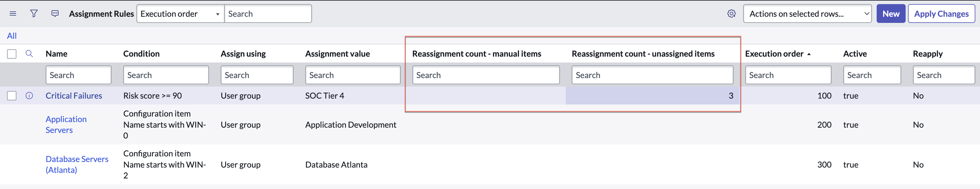This screenshot has width=980, height=189.
Task: Focus the top list Search field
Action: (268, 14)
